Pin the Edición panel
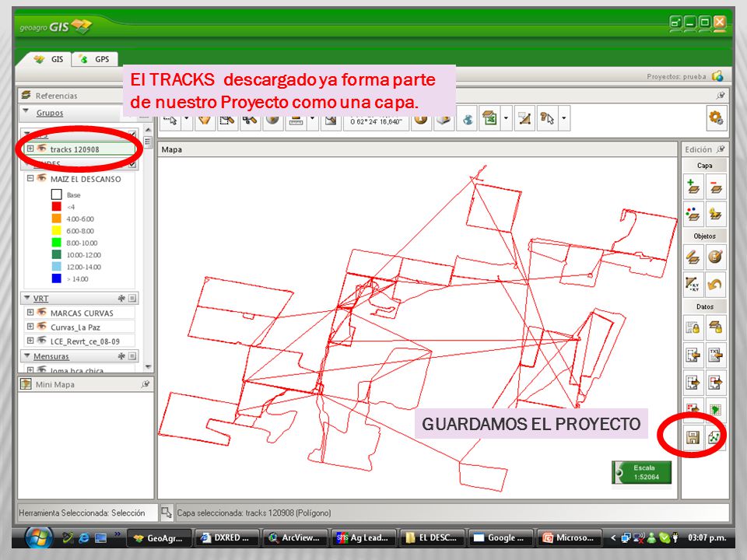Screen dimensions: 747x560 721,149
